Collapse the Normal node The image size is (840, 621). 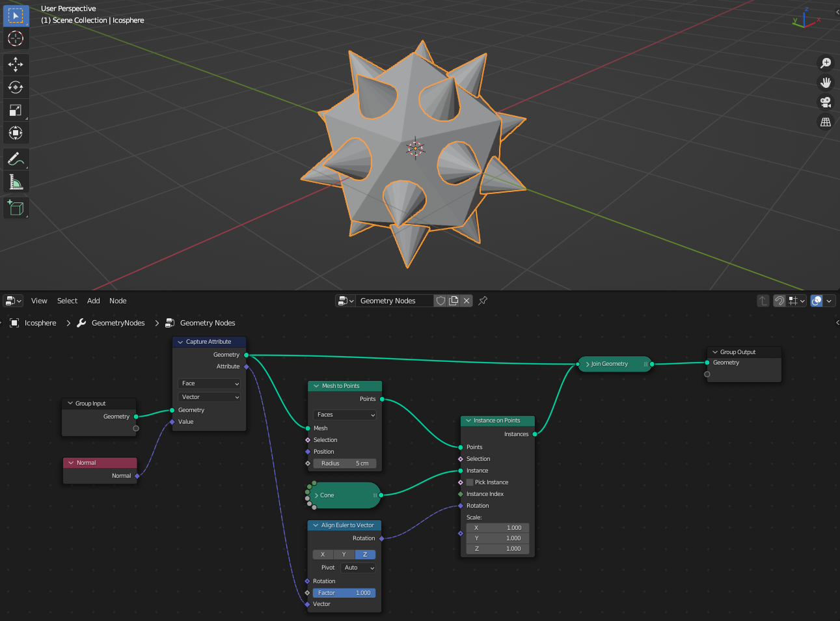[71, 463]
